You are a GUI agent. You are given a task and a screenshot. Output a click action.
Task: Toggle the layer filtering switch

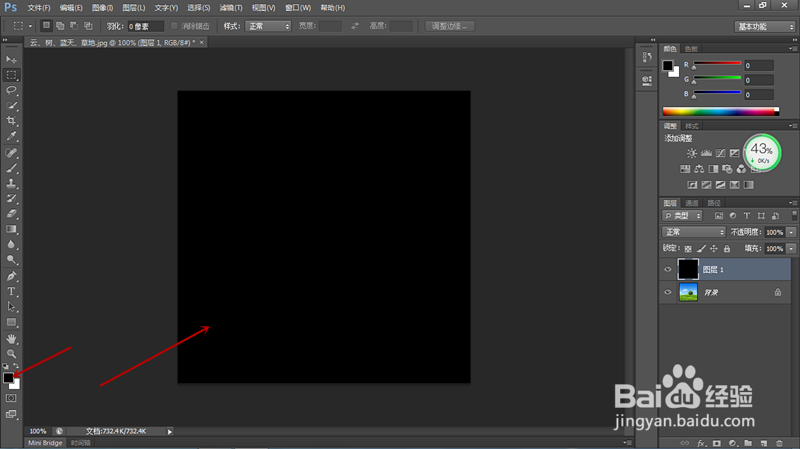click(x=794, y=215)
